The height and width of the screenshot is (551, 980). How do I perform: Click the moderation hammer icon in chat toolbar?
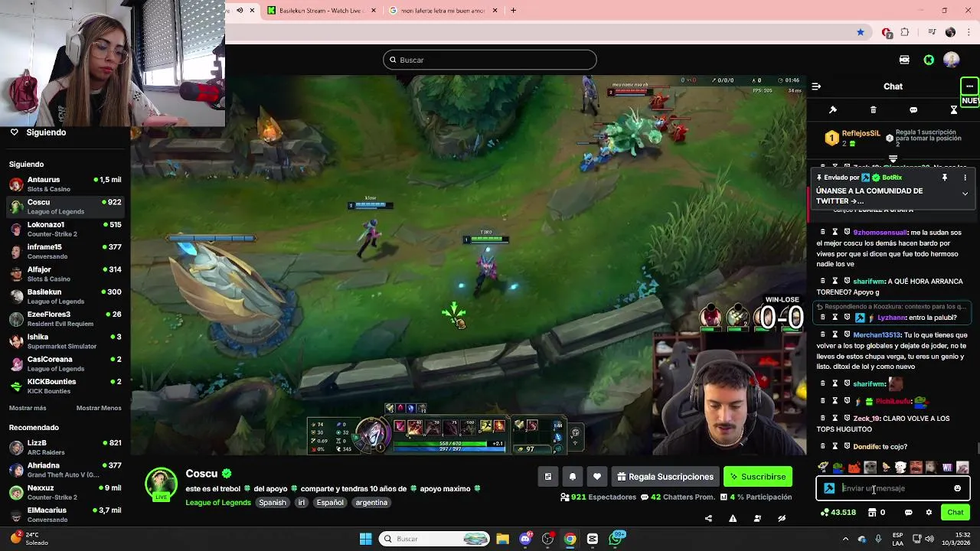pyautogui.click(x=833, y=110)
